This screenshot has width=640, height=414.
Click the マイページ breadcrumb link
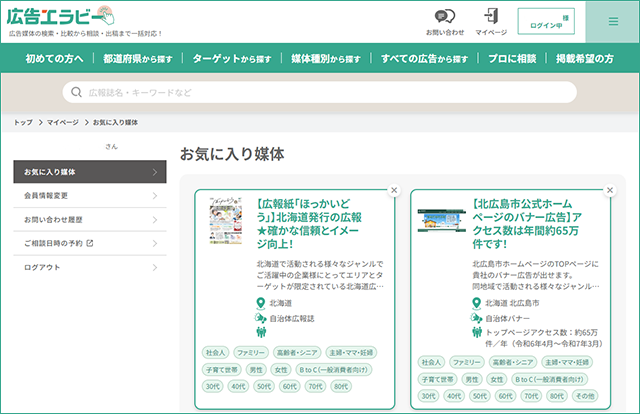(63, 122)
